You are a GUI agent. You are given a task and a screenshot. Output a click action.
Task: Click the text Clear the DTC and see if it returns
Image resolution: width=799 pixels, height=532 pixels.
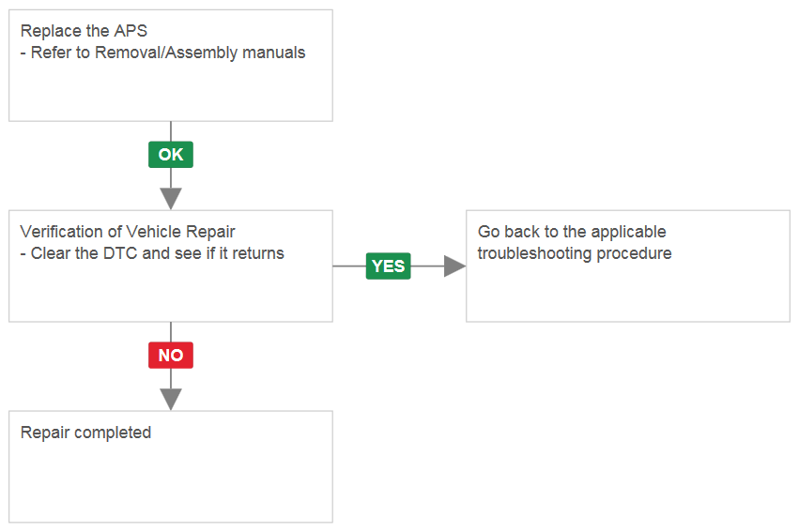pyautogui.click(x=158, y=253)
